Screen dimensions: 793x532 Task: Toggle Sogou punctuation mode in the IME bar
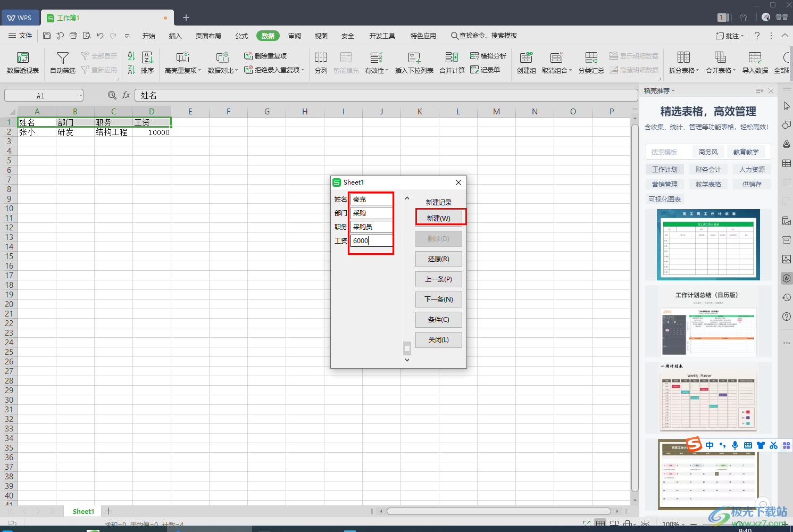coord(722,445)
